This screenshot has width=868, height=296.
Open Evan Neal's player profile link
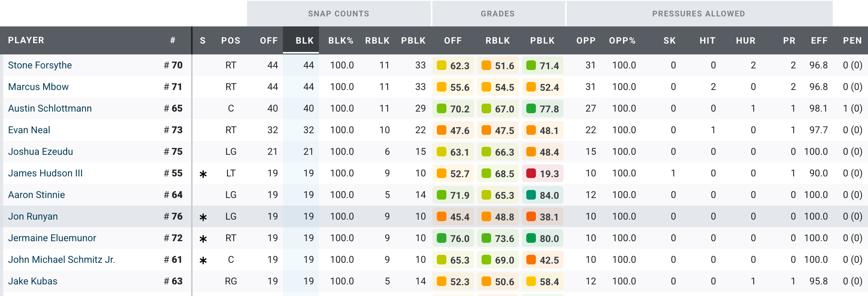tap(29, 130)
